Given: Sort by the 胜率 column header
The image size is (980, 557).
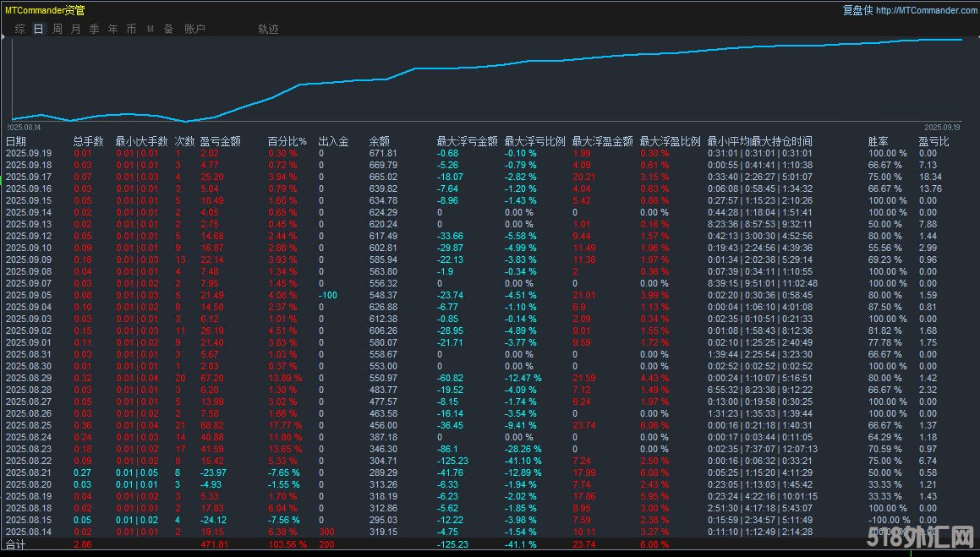Looking at the screenshot, I should pos(876,141).
